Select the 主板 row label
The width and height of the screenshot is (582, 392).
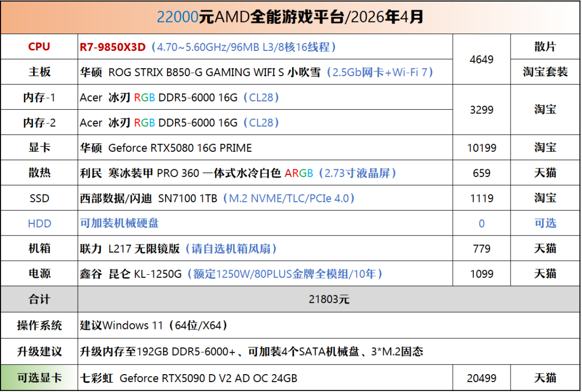[x=39, y=72]
